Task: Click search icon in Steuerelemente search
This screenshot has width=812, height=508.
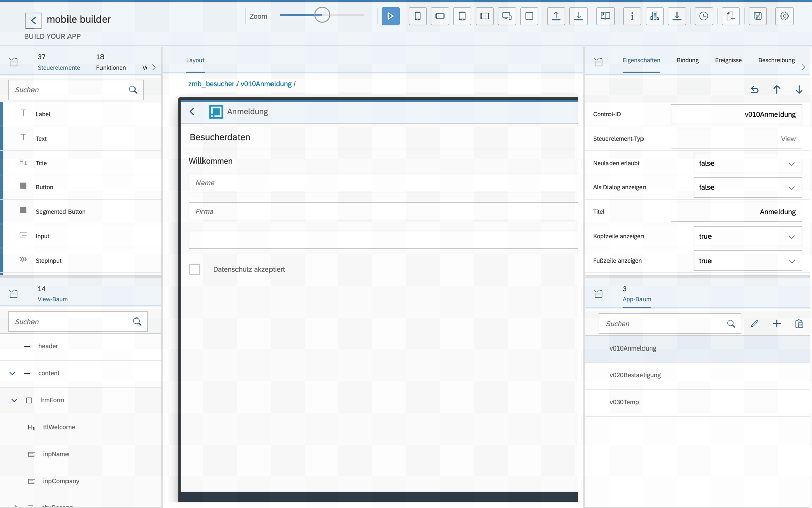Action: pyautogui.click(x=133, y=90)
